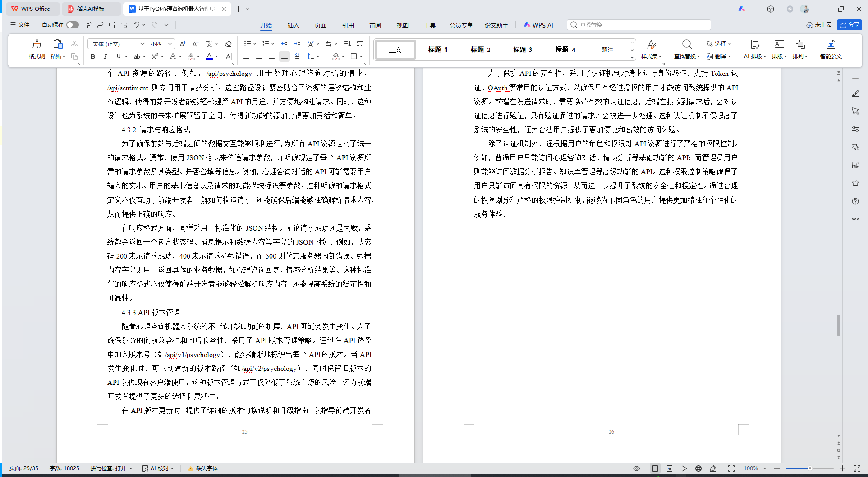Click the zoom in plus icon
This screenshot has width=868, height=477.
[842, 468]
